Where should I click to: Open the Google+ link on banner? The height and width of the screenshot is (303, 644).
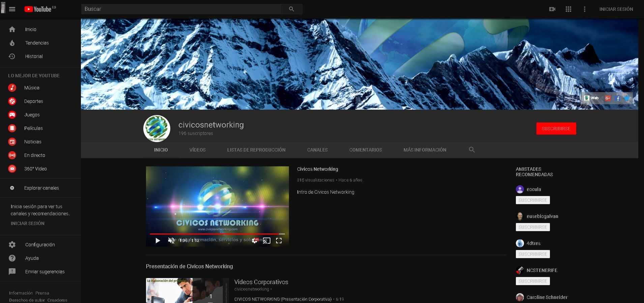(x=608, y=98)
